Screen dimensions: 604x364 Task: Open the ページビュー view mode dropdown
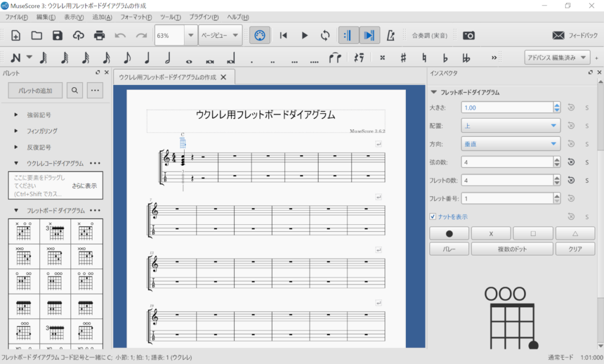pyautogui.click(x=220, y=35)
